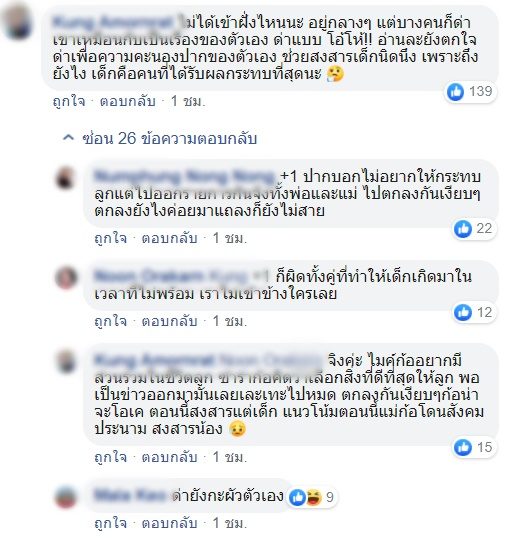Open top commenter's profile picture
Viewport: 519px width, 538px height.
[17, 21]
